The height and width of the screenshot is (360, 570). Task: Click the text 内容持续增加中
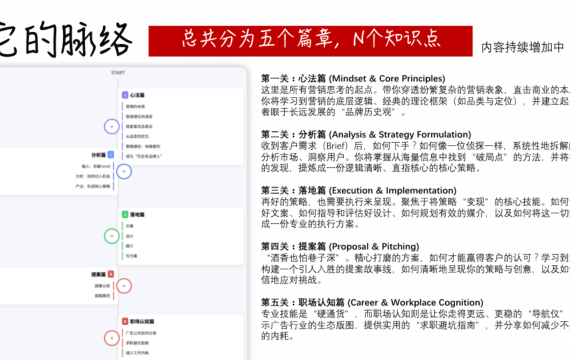pos(522,47)
